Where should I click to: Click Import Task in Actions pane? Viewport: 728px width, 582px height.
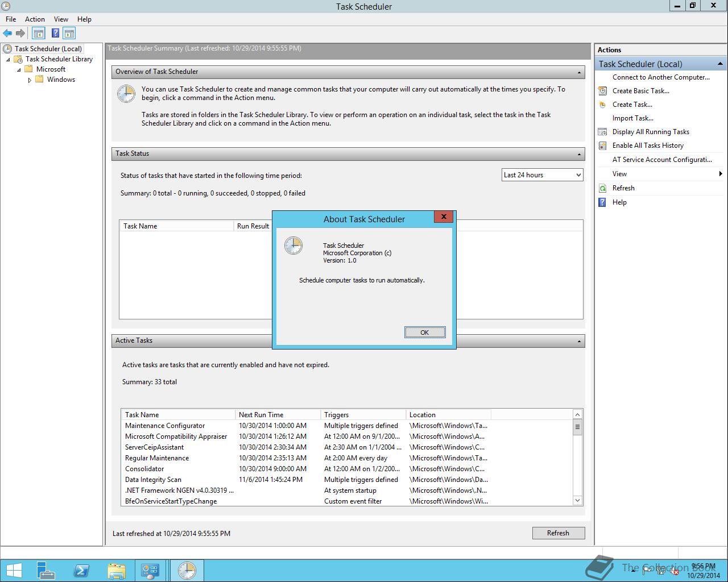tap(632, 118)
